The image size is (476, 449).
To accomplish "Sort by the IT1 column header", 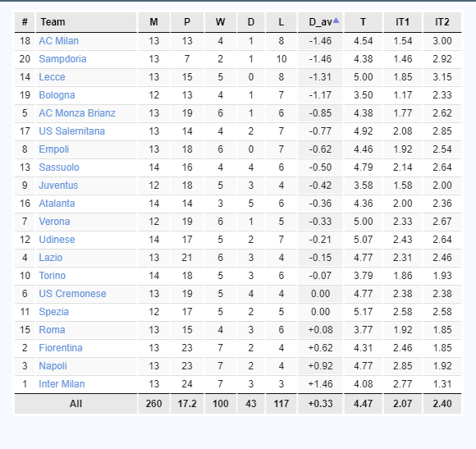I will [402, 22].
